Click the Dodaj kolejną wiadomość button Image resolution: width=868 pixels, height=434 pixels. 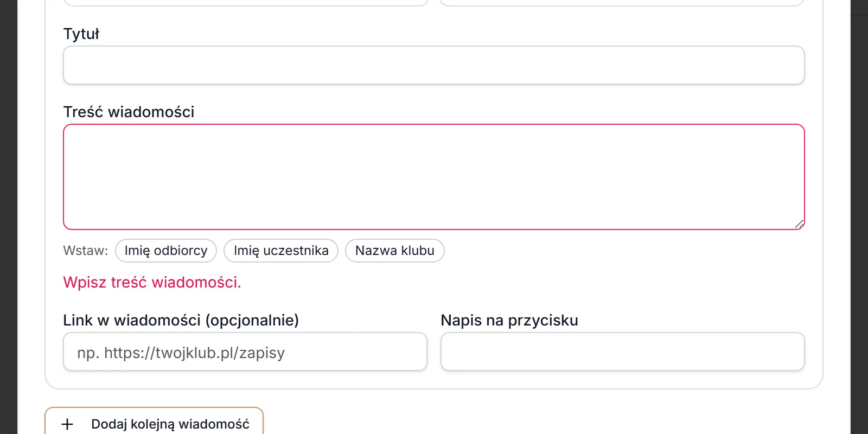(x=154, y=423)
